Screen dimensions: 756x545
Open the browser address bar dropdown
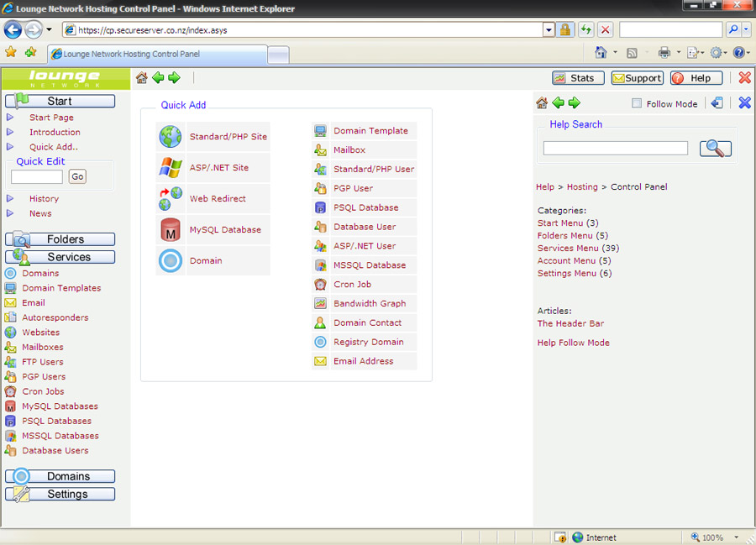tap(549, 30)
